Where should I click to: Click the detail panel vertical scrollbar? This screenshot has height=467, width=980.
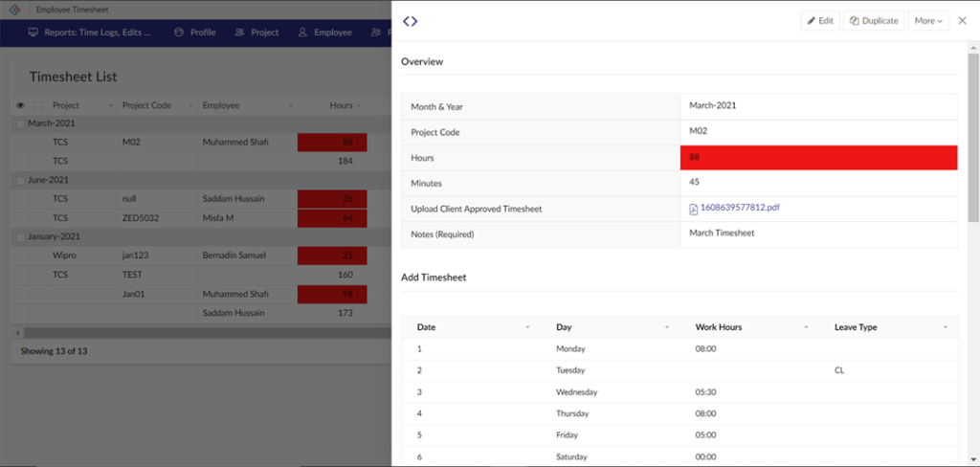point(972,144)
